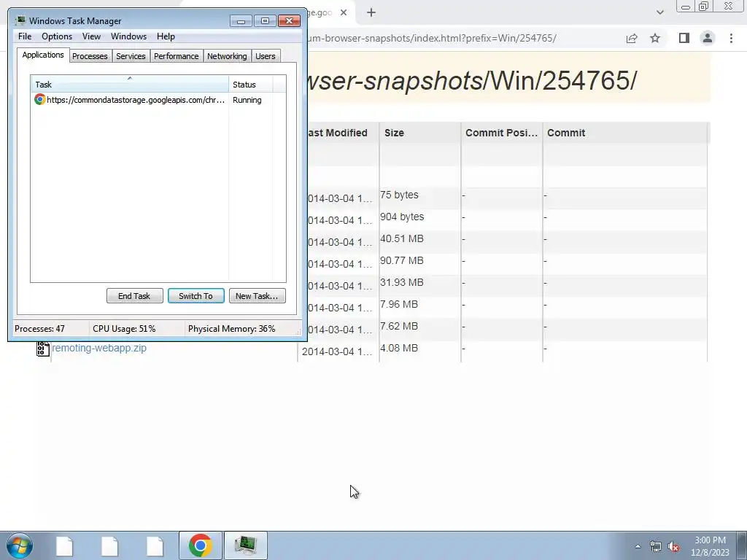
Task: Open the muted volume tray icon
Action: click(673, 546)
